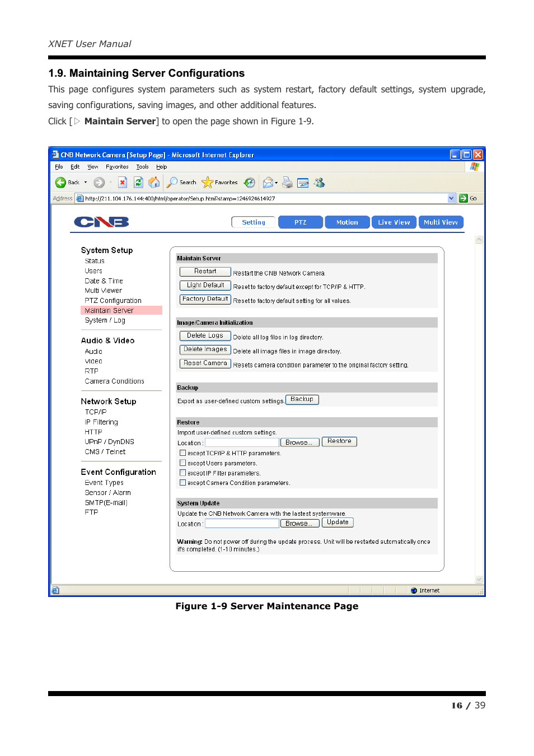Image resolution: width=534 pixels, height=756 pixels.
Task: Click the green Refresh page icon
Action: click(138, 183)
